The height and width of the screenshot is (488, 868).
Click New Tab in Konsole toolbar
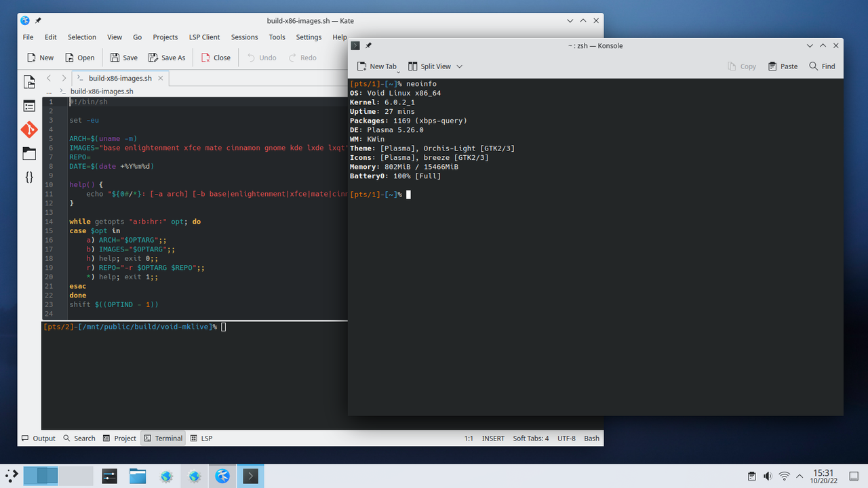376,66
